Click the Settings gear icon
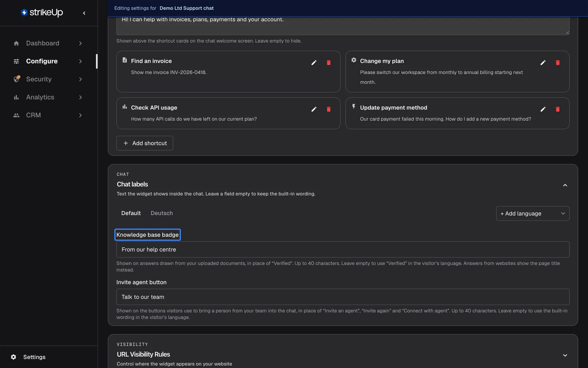The image size is (588, 368). (13, 357)
